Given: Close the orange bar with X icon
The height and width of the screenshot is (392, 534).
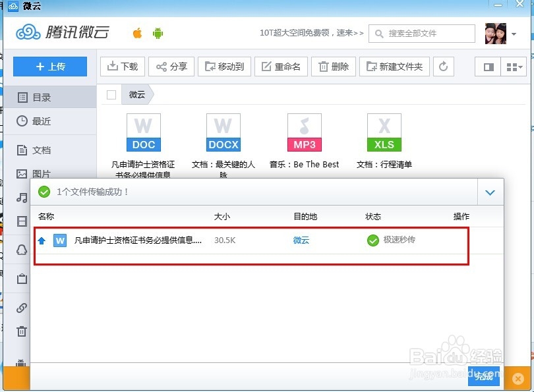Looking at the screenshot, I should pos(518,379).
